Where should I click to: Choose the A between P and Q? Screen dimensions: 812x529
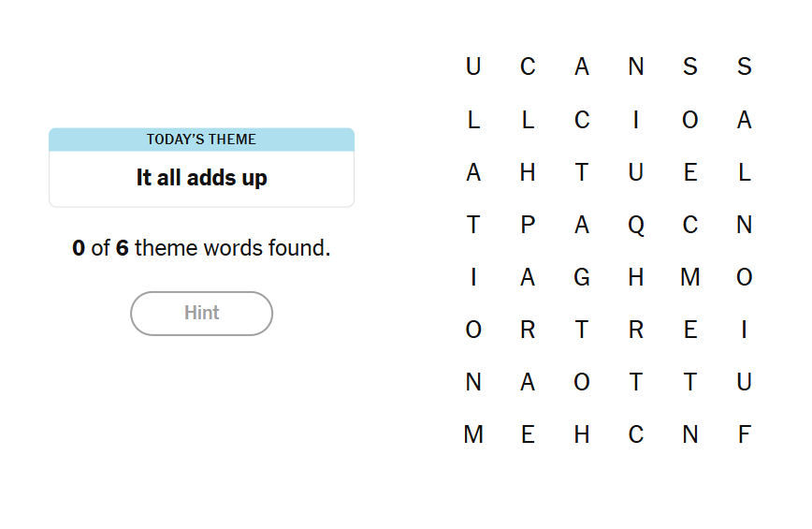click(x=582, y=225)
